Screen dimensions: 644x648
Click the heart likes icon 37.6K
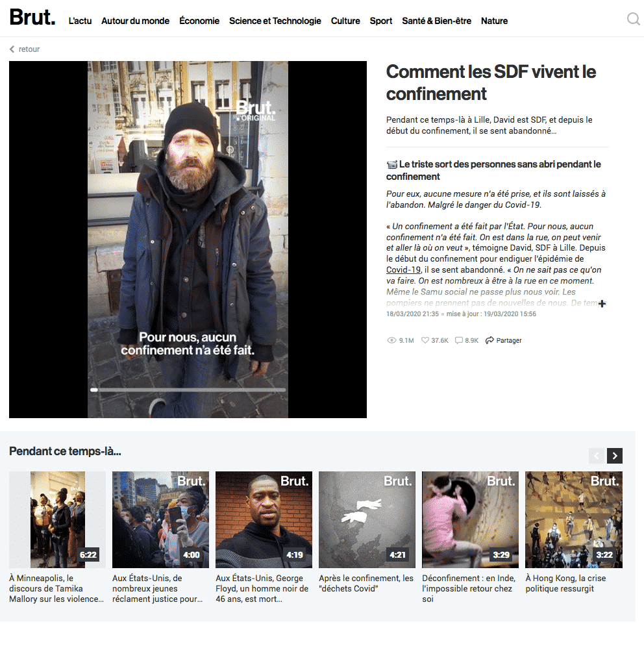[x=425, y=340]
